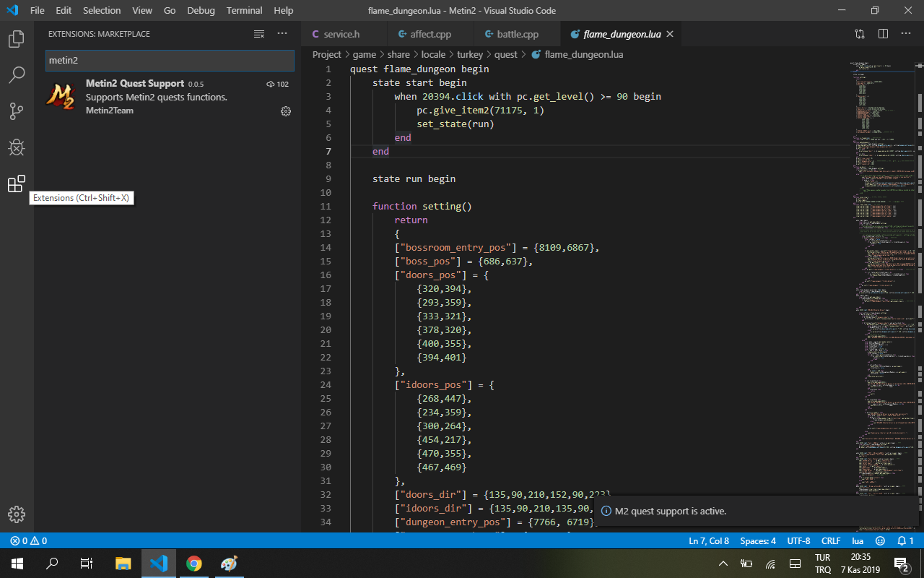
Task: Click the TUR TRQ input language indicator
Action: pyautogui.click(x=823, y=564)
